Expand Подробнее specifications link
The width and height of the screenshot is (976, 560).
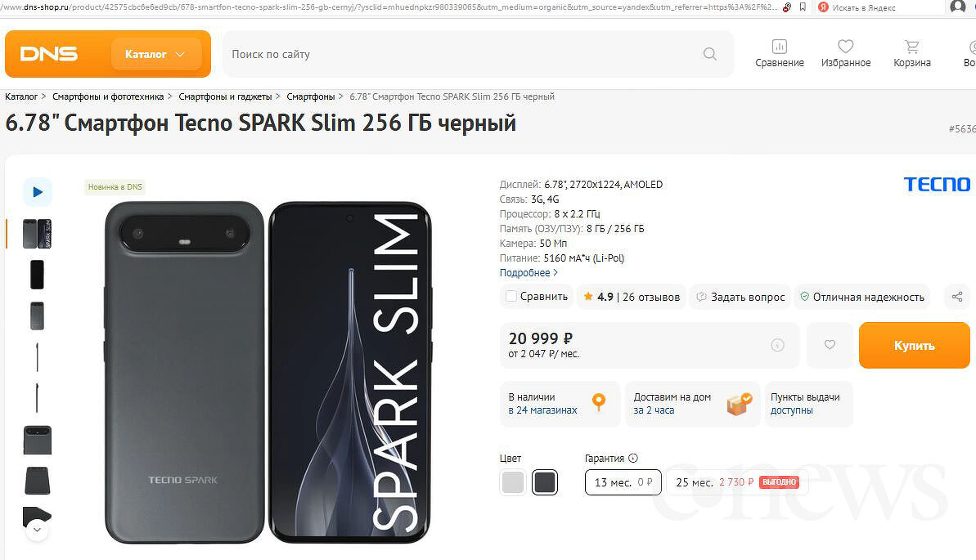[x=528, y=273]
